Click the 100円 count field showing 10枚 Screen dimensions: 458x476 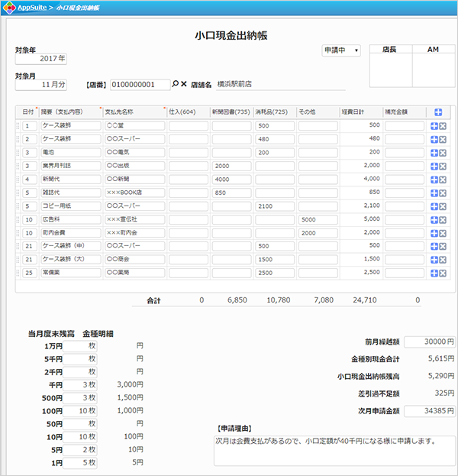click(80, 411)
